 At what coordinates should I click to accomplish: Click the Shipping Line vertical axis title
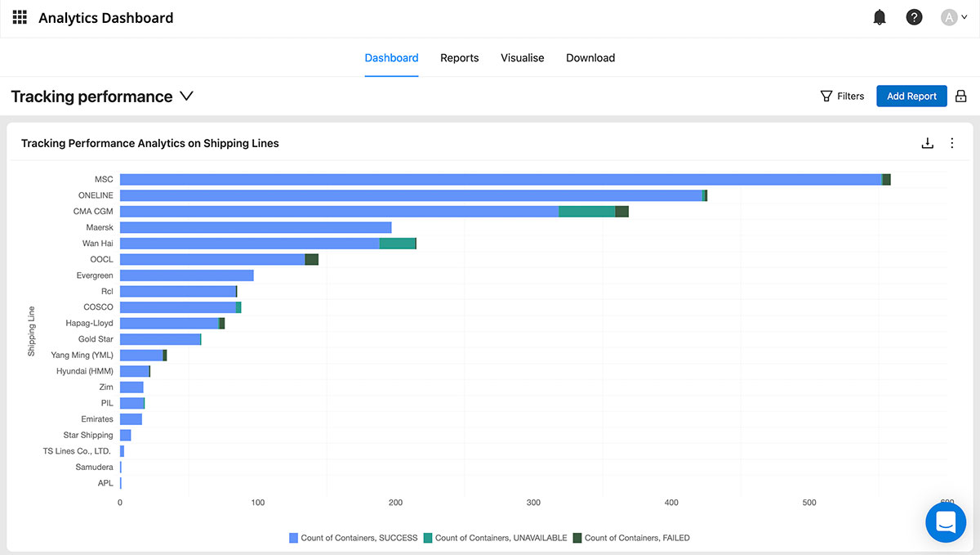pos(32,331)
